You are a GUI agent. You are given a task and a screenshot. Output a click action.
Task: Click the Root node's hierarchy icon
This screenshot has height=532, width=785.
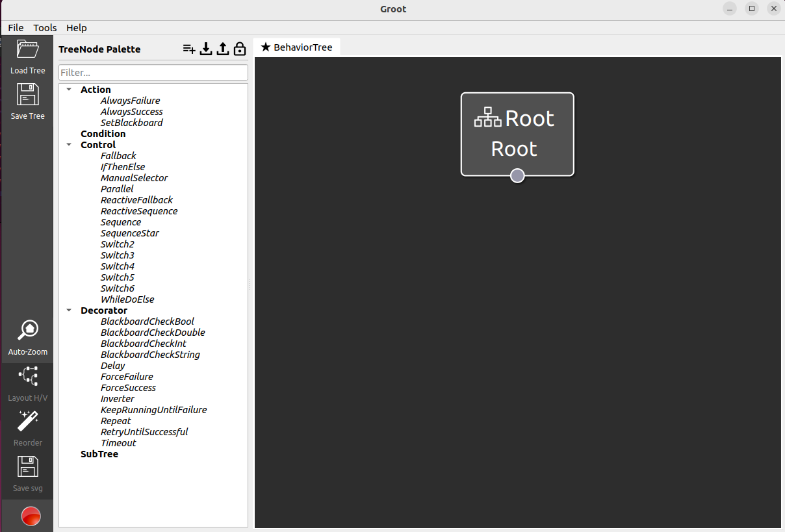pyautogui.click(x=487, y=118)
